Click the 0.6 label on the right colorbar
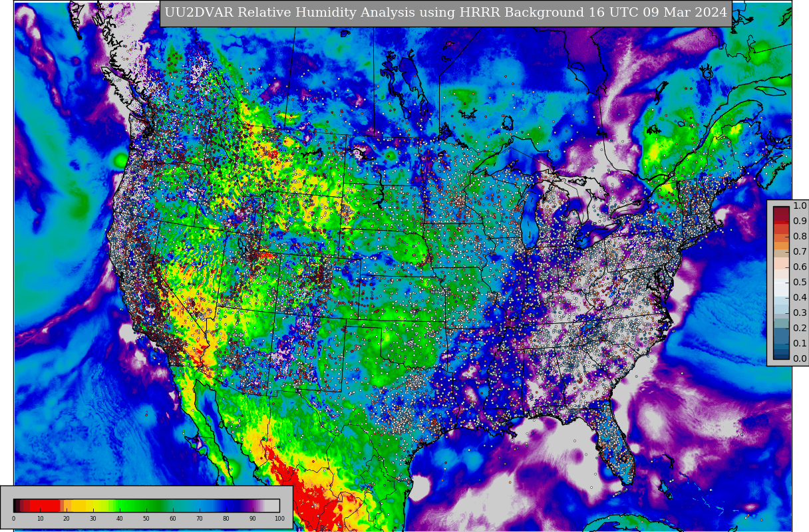809x532 pixels. [x=800, y=267]
